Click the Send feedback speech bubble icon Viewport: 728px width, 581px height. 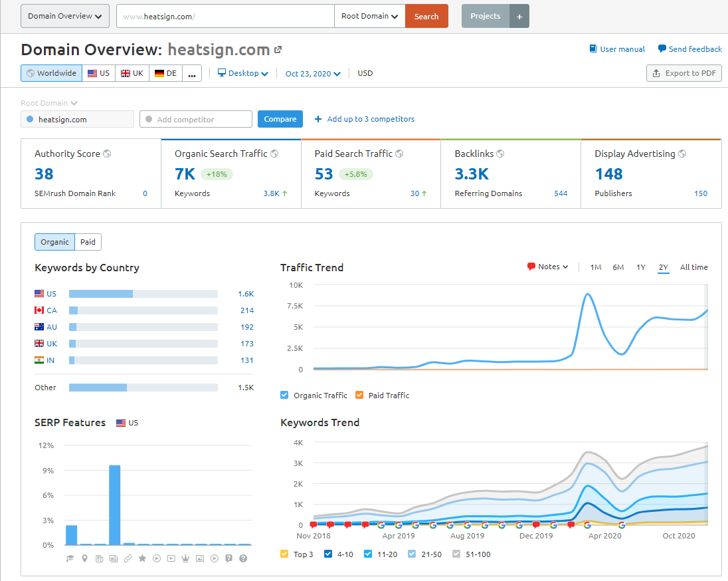662,49
